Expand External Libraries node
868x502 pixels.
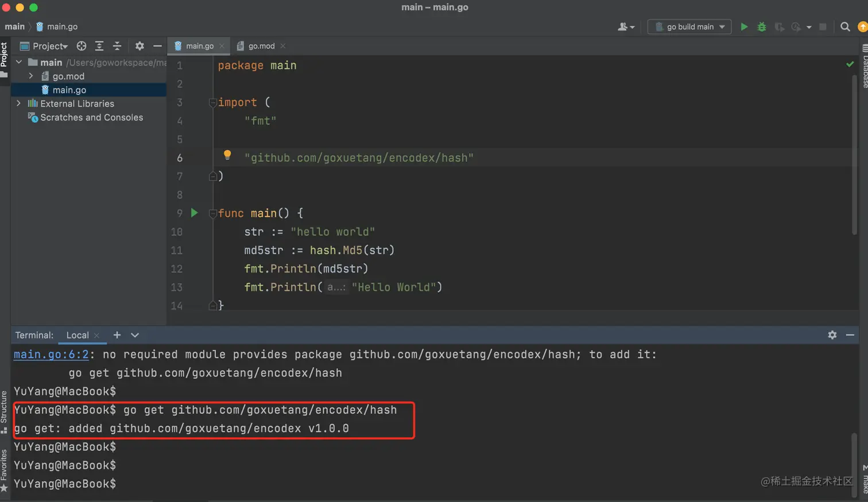pyautogui.click(x=19, y=103)
